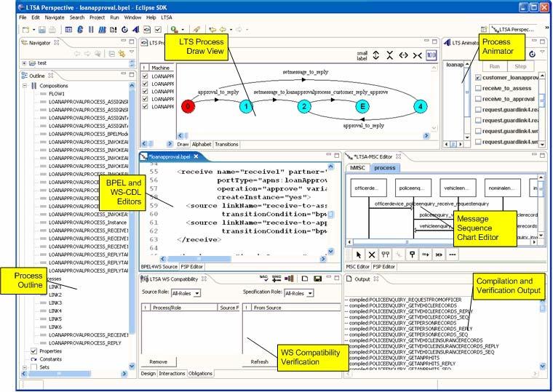Click the LTS draw view toolbar icon
The width and height of the screenshot is (553, 392).
[147, 30]
